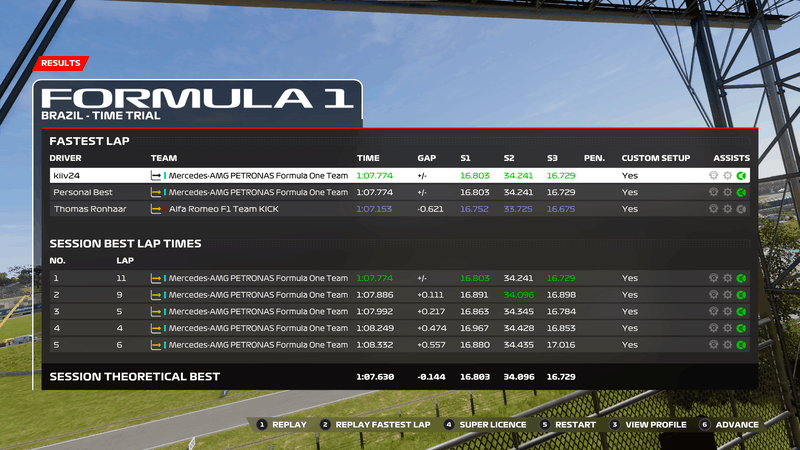Image resolution: width=800 pixels, height=450 pixels.
Task: Click Thomas Ronhaar's 33.725 sector two time
Action: [x=518, y=209]
